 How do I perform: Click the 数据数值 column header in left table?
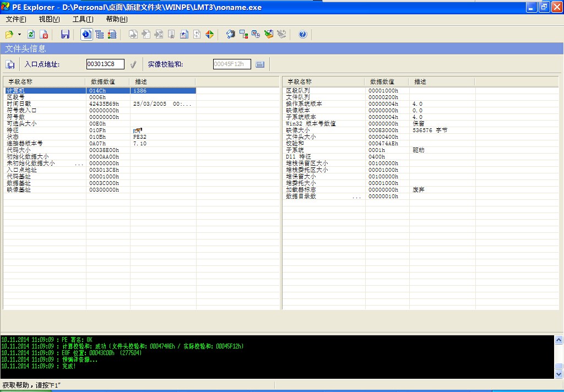tap(107, 81)
